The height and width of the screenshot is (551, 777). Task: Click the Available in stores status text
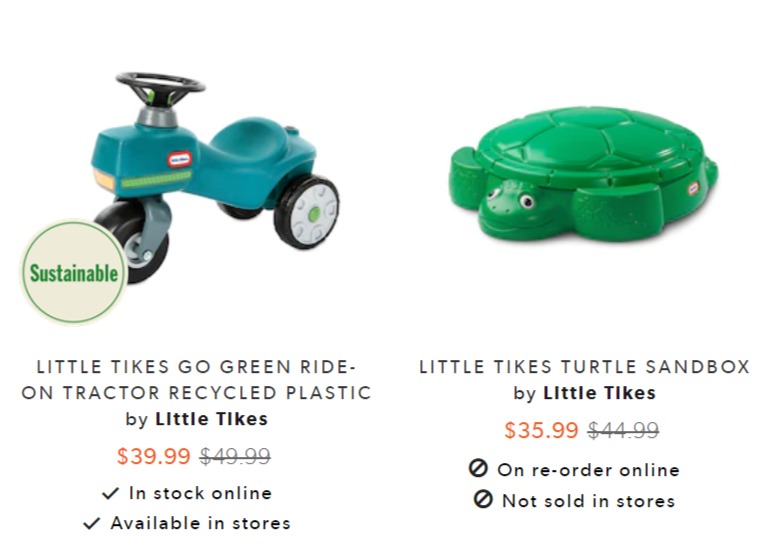(x=201, y=523)
